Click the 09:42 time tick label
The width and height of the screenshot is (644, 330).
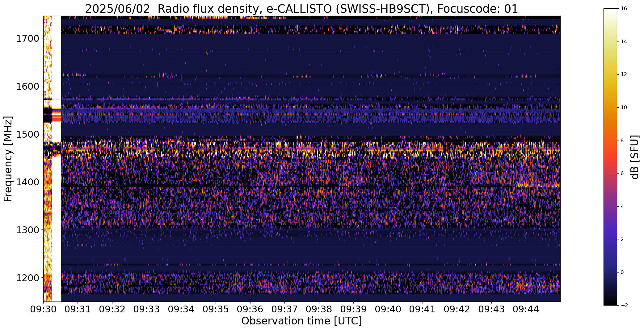457,309
